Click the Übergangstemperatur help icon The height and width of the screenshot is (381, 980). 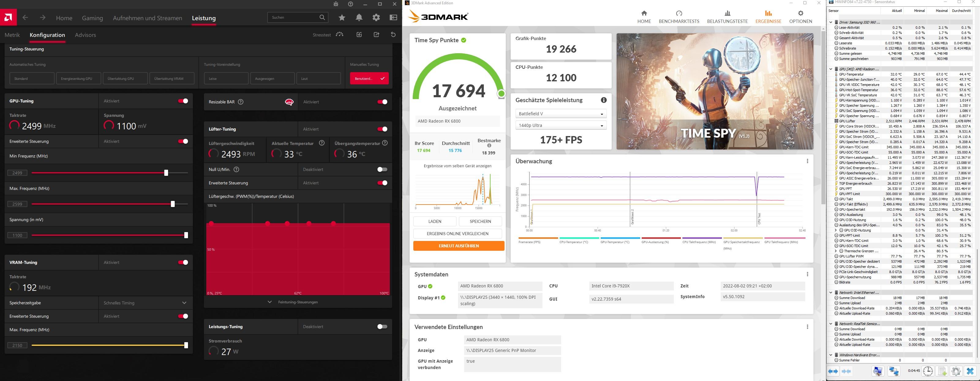pyautogui.click(x=385, y=143)
